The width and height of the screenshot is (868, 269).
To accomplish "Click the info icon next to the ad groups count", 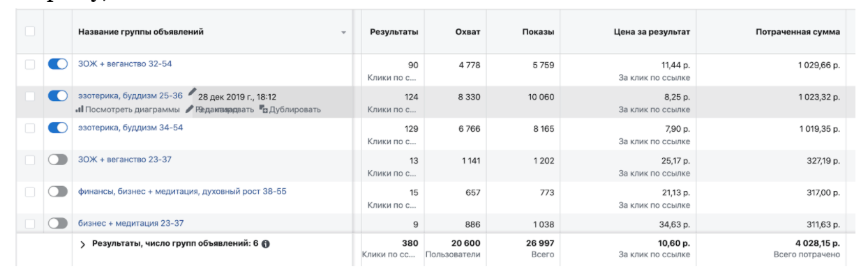I will point(266,244).
